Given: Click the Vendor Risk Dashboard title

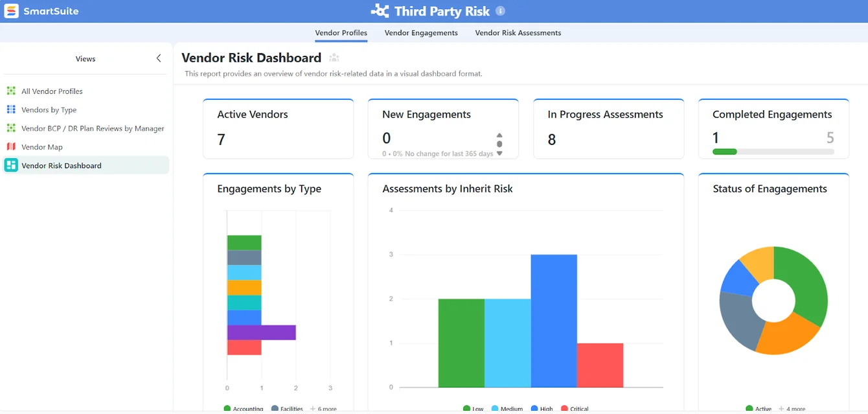Looking at the screenshot, I should (251, 58).
